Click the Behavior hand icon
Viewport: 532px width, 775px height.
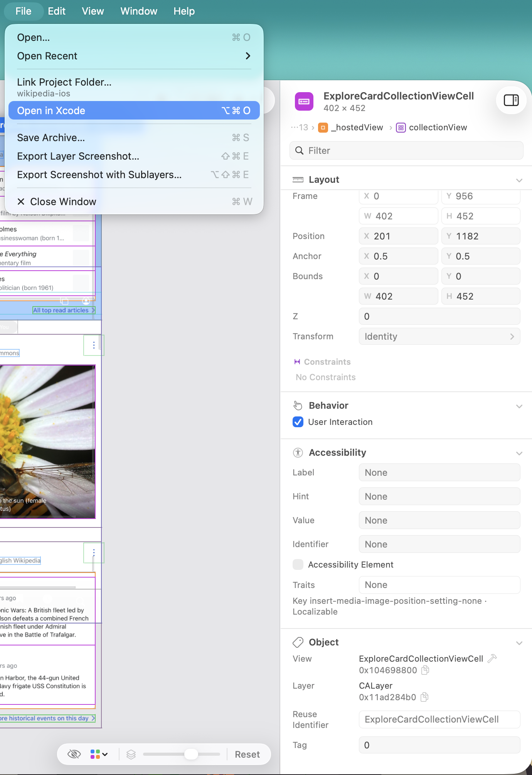tap(298, 406)
